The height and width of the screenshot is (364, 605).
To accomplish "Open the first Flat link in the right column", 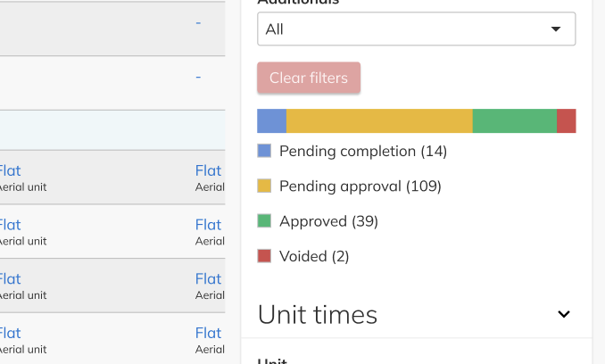I will coord(208,170).
